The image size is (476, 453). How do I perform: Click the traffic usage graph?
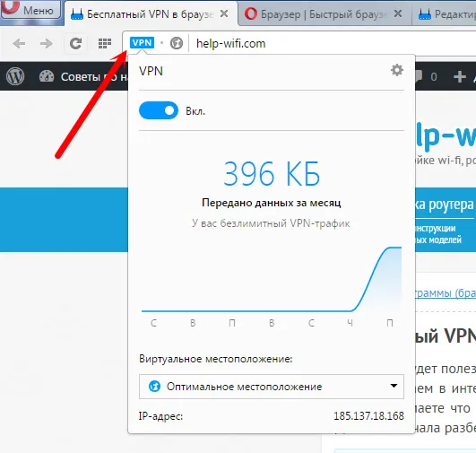(x=272, y=280)
